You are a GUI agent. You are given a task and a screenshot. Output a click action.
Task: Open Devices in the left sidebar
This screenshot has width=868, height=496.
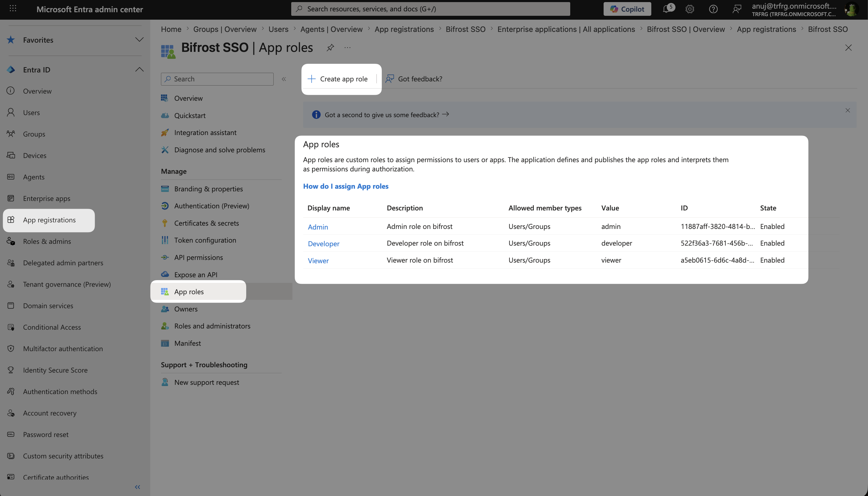pyautogui.click(x=35, y=155)
